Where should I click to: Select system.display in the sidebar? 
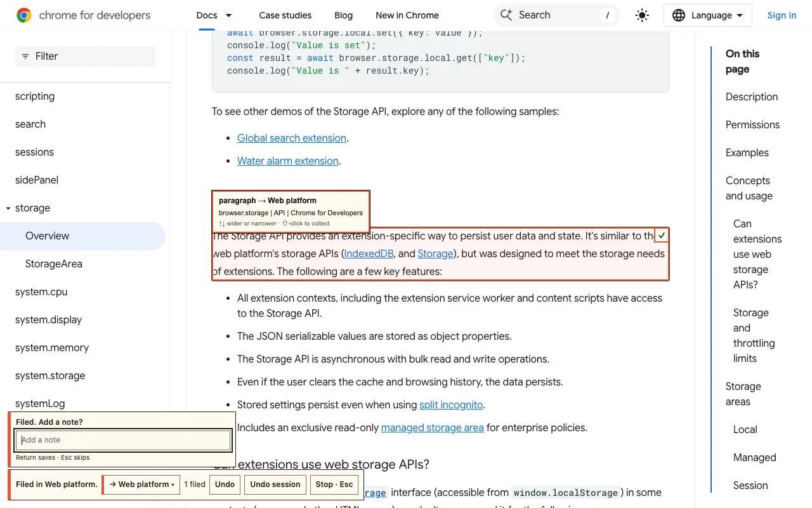point(48,320)
